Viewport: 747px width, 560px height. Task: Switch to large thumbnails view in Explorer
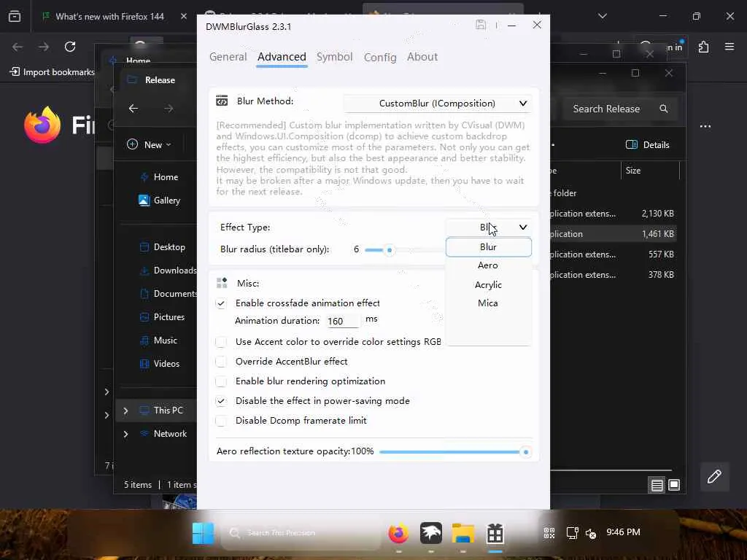(674, 485)
